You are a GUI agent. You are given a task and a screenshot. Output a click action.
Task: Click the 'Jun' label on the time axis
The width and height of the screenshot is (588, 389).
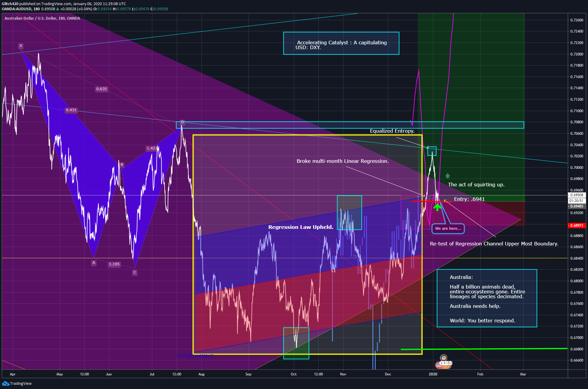coord(109,374)
